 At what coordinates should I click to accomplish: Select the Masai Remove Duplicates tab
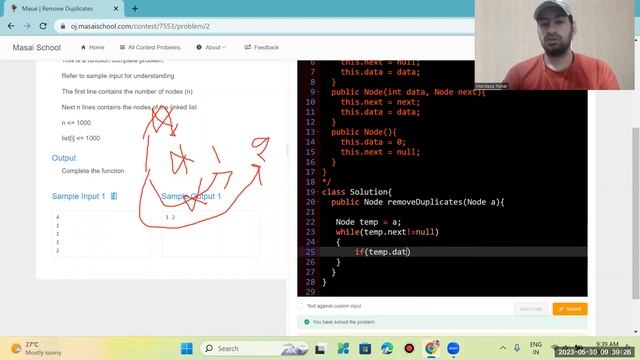coord(63,8)
